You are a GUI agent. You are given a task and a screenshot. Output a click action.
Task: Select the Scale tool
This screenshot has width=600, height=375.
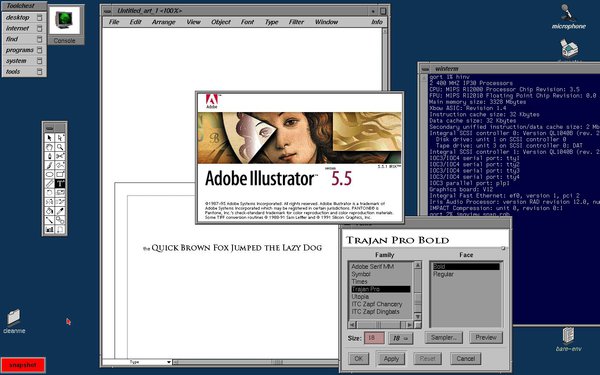[x=60, y=193]
